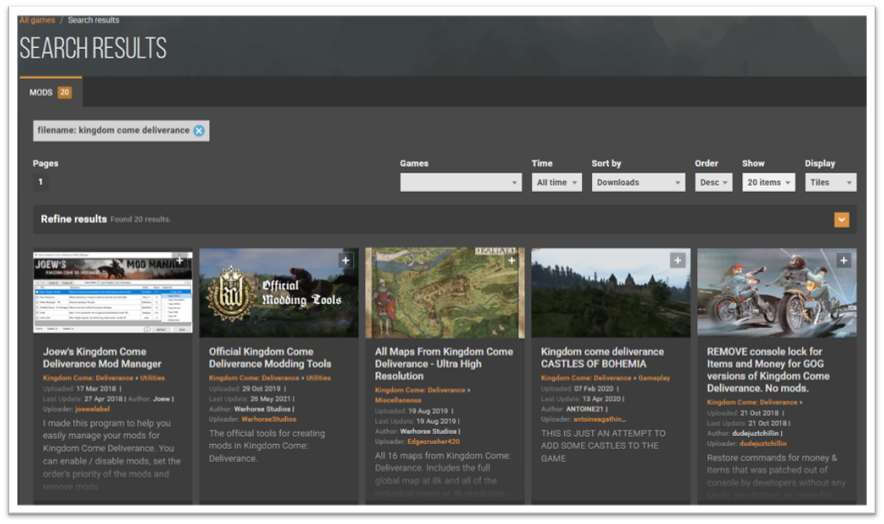
Task: Select page 1 in Pages
Action: click(x=40, y=182)
